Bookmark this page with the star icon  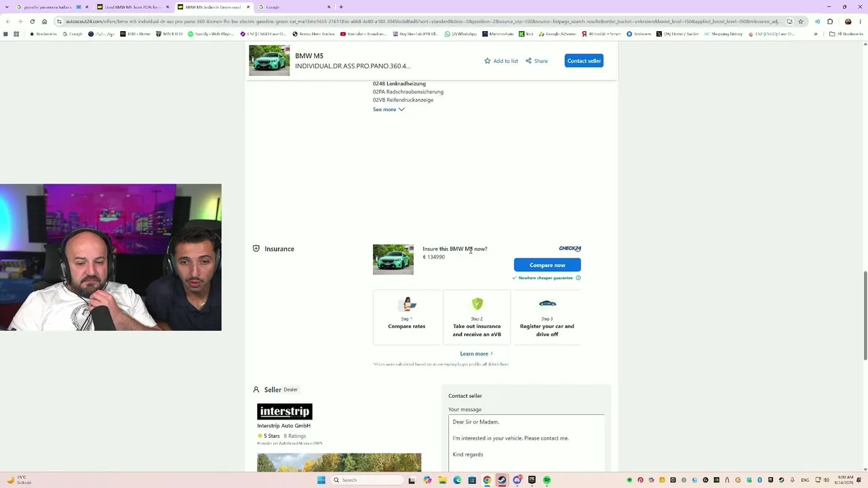[x=801, y=21]
